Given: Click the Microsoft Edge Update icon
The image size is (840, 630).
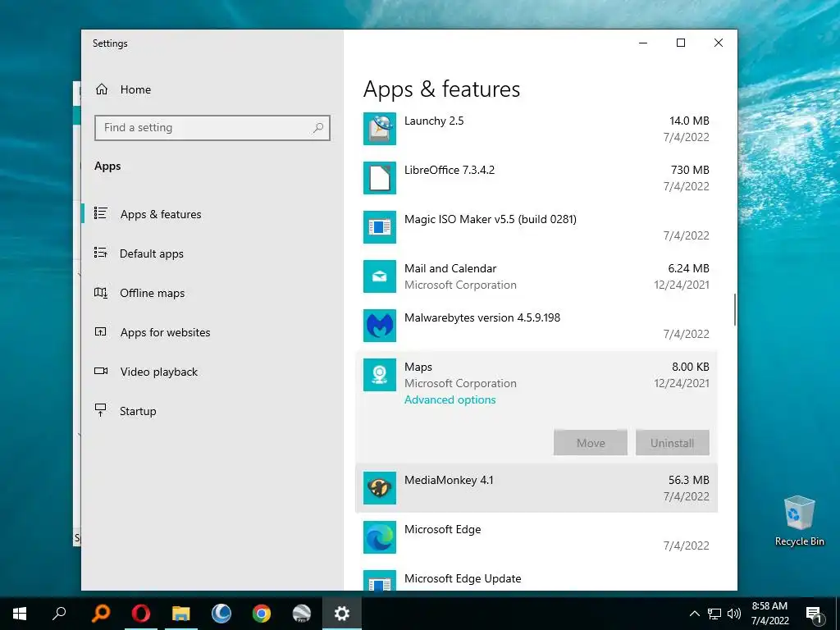Looking at the screenshot, I should 379,580.
